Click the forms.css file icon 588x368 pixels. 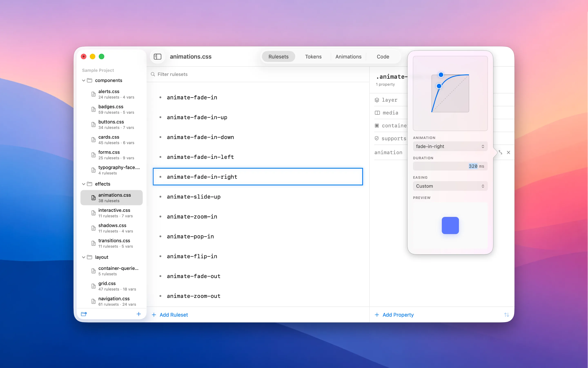click(x=94, y=155)
